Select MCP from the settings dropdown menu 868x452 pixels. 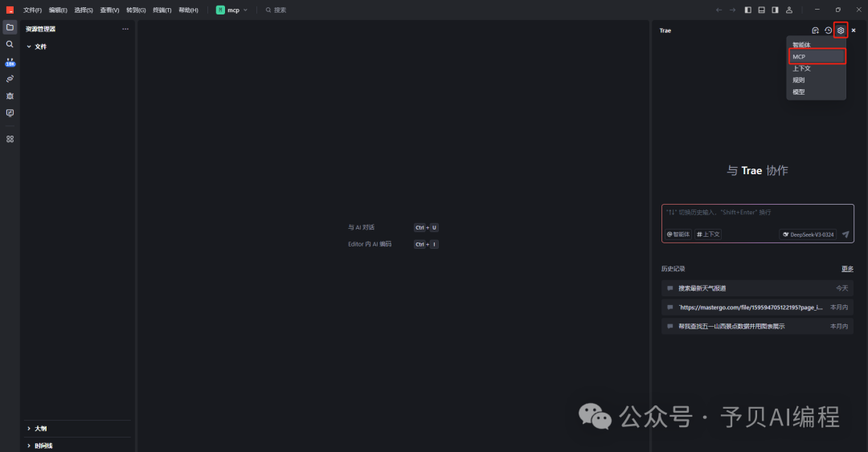pos(816,56)
